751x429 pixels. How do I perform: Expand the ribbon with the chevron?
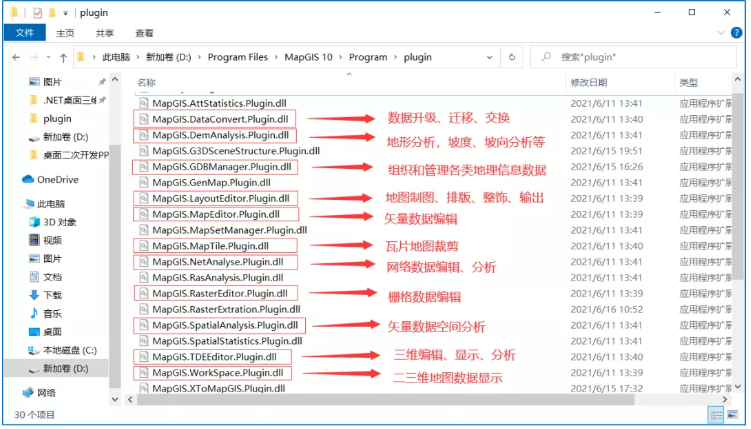coord(721,33)
